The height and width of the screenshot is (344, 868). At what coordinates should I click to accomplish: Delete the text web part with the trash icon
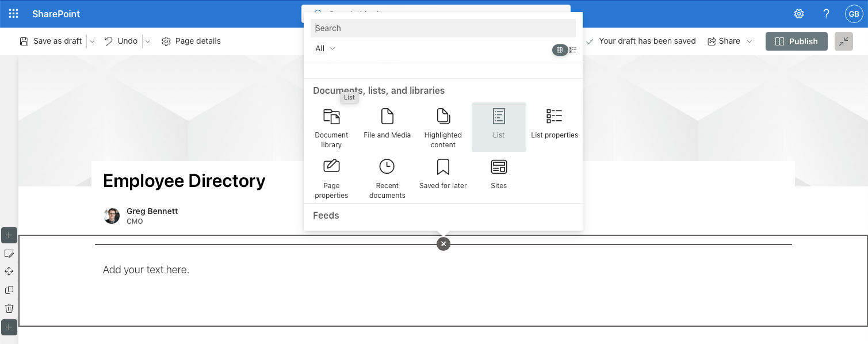coord(9,308)
